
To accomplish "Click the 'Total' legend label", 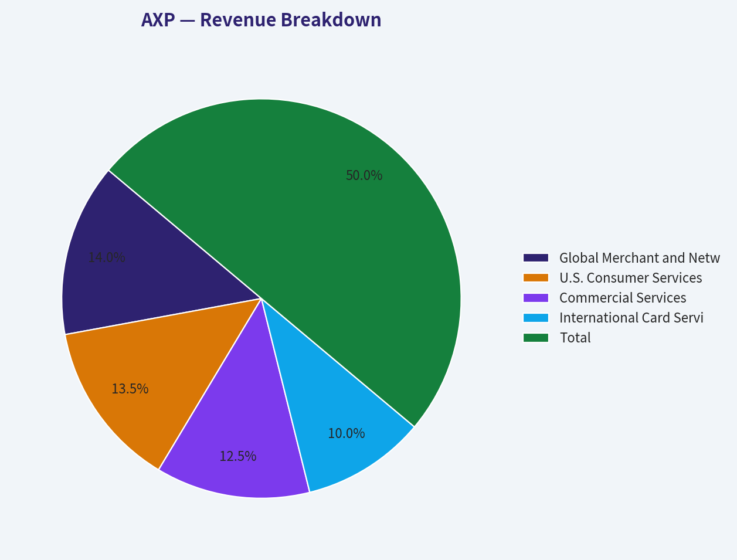I will pos(575,337).
